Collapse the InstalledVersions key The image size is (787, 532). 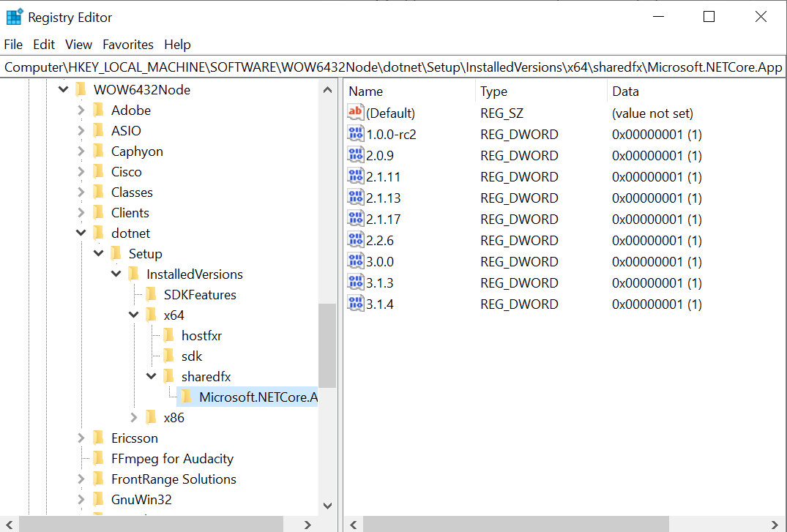tap(116, 274)
